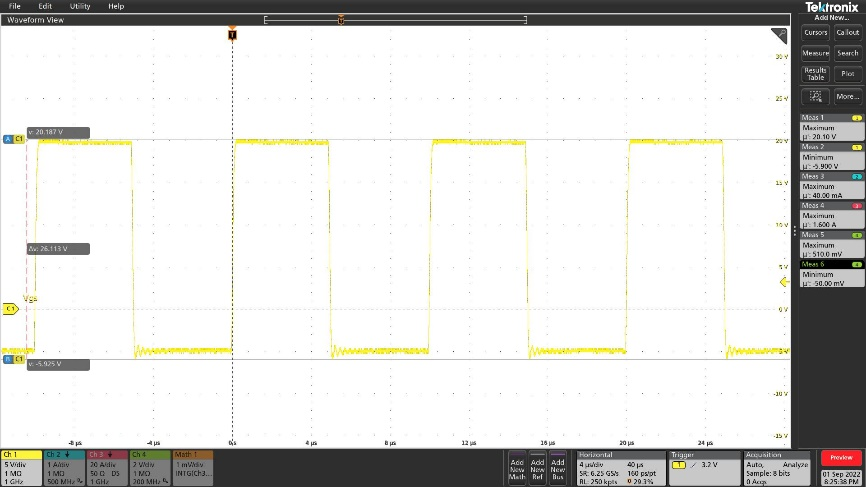Image resolution: width=866 pixels, height=487 pixels.
Task: Click the red badge icon on Meas 4
Action: pos(856,205)
